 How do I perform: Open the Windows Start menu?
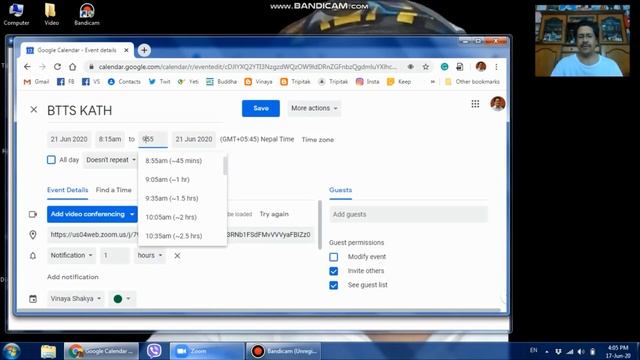coord(11,351)
